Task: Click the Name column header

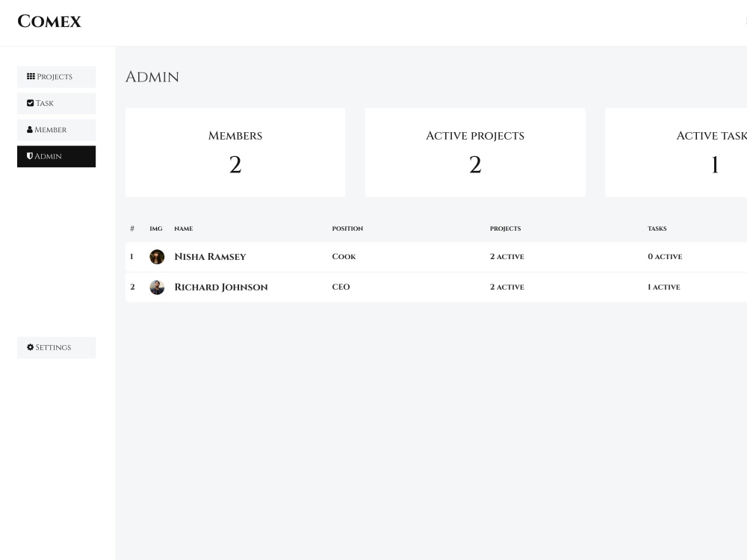Action: coord(184,228)
